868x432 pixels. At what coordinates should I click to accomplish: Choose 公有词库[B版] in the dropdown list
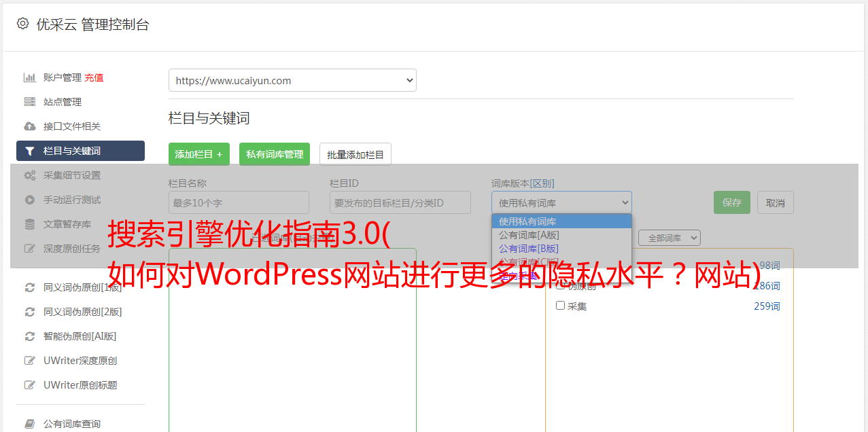(561, 249)
